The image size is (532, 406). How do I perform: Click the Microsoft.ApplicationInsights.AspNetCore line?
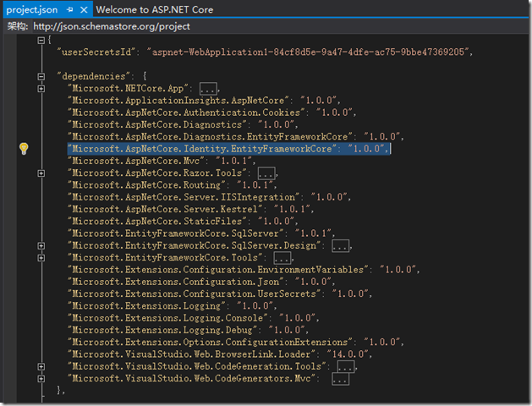tap(203, 101)
